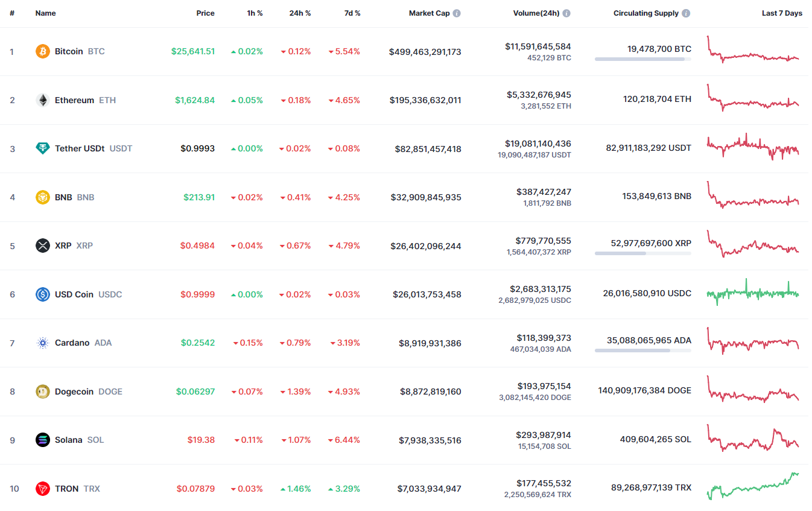Click the BNB coin logo icon
This screenshot has height=511, width=812.
click(42, 197)
